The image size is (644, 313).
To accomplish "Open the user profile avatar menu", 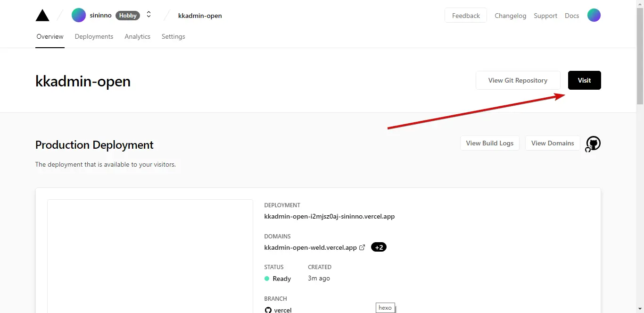I will (594, 15).
